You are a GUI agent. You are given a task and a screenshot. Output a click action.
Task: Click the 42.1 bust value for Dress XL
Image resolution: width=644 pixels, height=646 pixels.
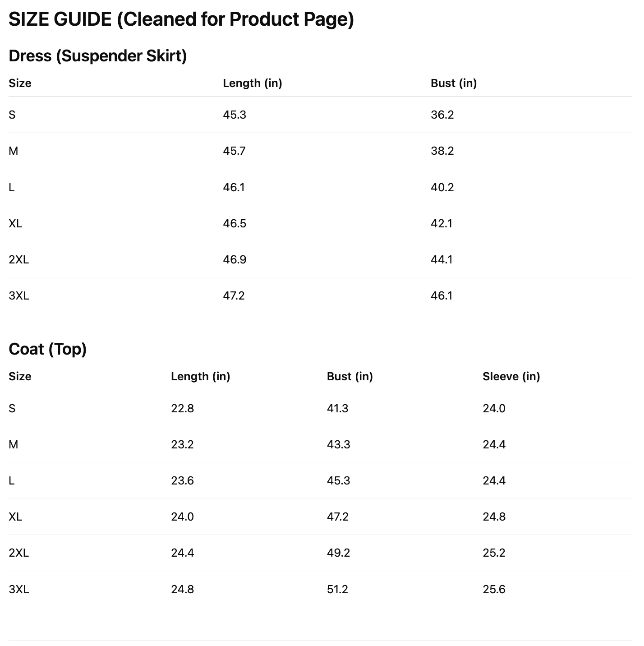pos(441,223)
